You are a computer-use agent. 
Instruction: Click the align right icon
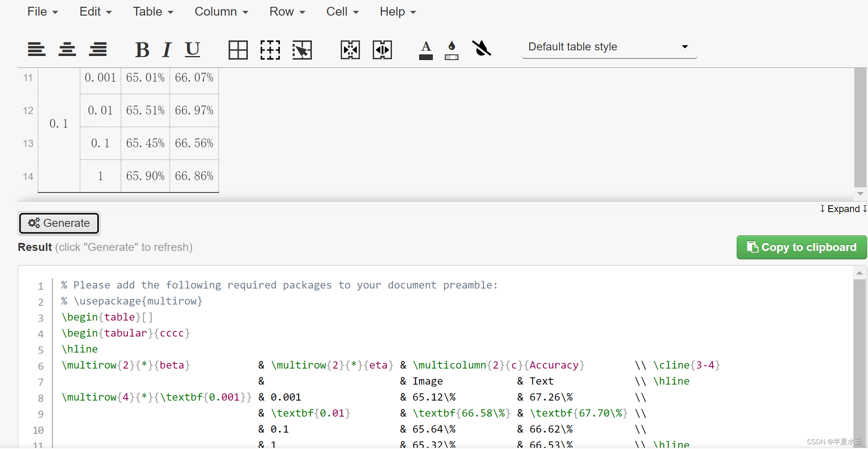98,50
